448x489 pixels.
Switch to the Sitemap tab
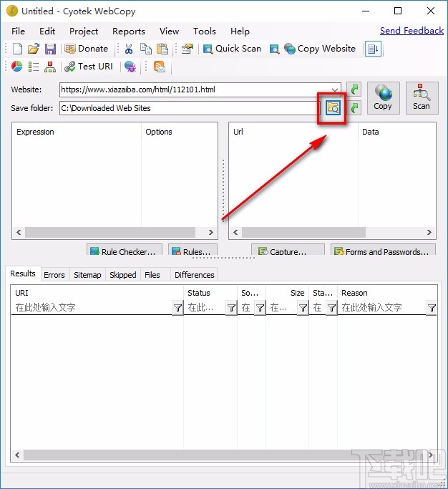[87, 275]
